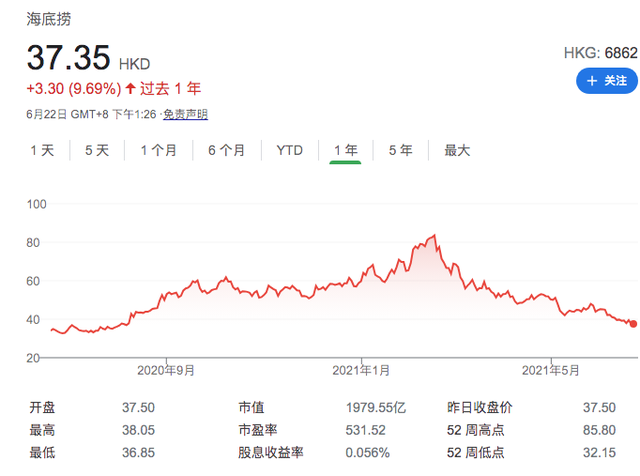Click the red endpoint marker on chart

pyautogui.click(x=633, y=324)
